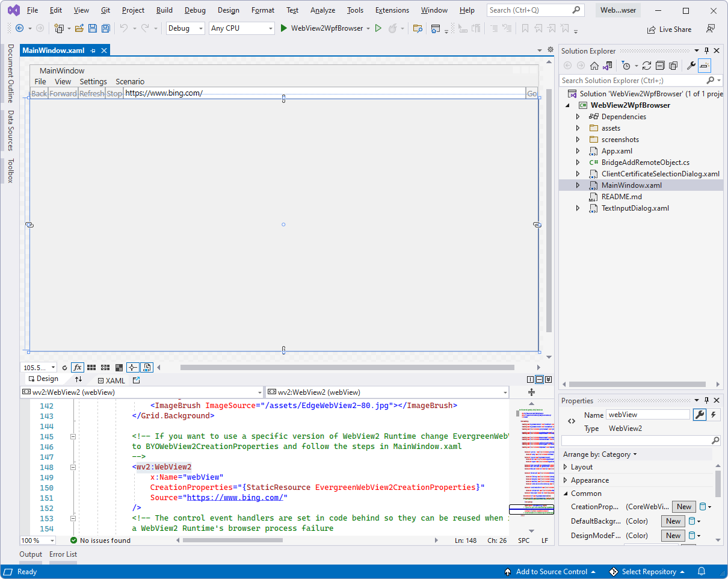Collapse all nodes in Solution Explorer

tap(660, 66)
